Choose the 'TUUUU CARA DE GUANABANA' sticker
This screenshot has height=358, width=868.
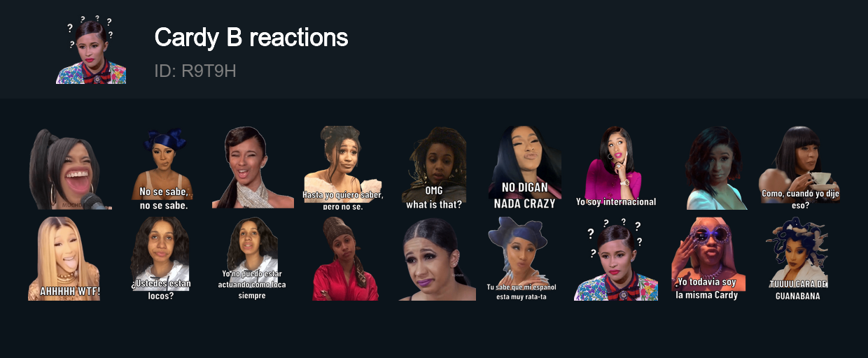(798, 258)
